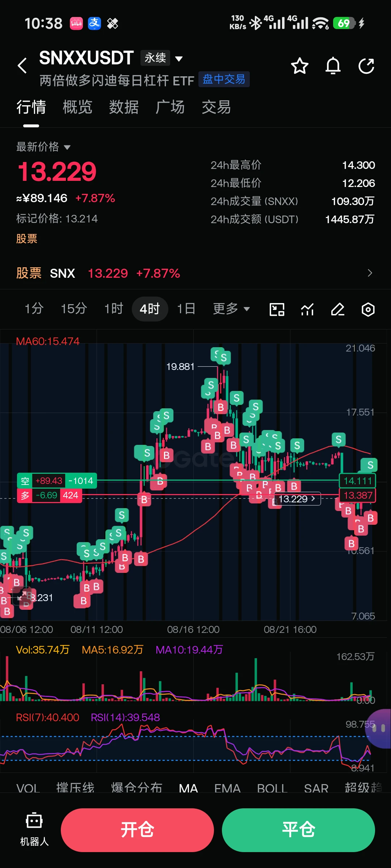Tap 标记价格: 13.214 text
Screen dimensions: 391x868
coord(57,218)
